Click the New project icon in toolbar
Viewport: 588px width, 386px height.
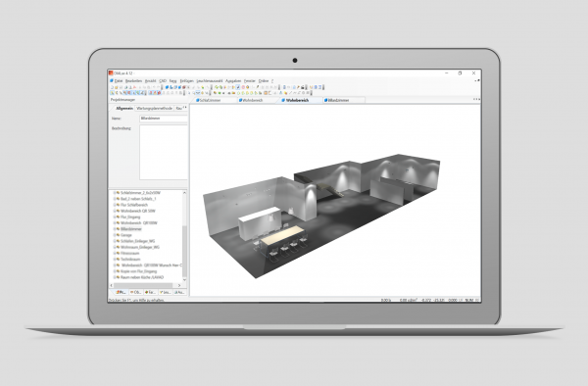pyautogui.click(x=112, y=87)
